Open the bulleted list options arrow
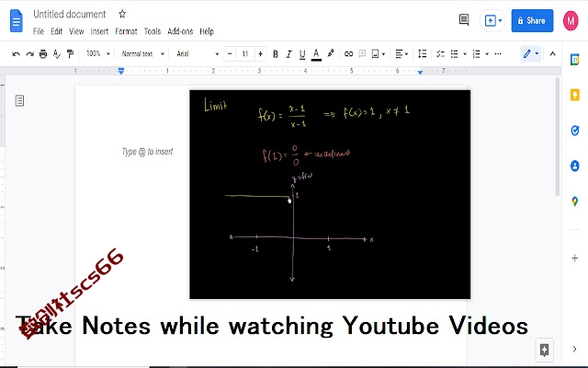588x368 pixels. tap(465, 54)
